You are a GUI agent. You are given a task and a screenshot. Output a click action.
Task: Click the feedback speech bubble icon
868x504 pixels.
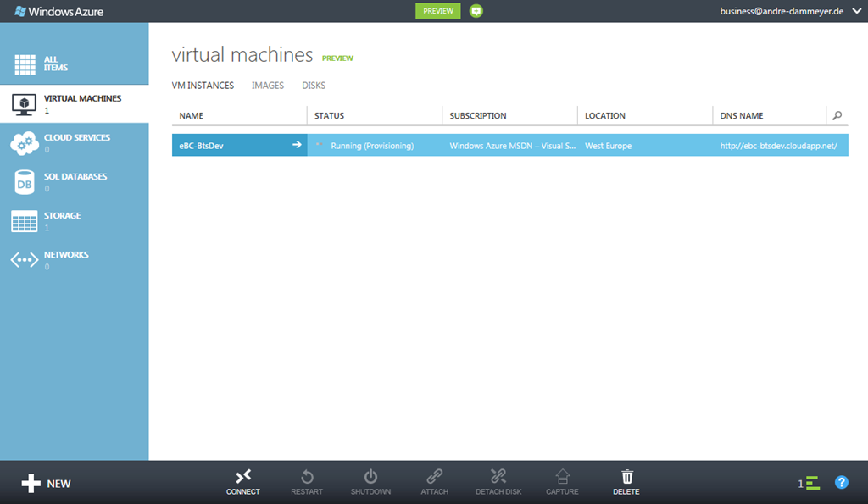476,11
